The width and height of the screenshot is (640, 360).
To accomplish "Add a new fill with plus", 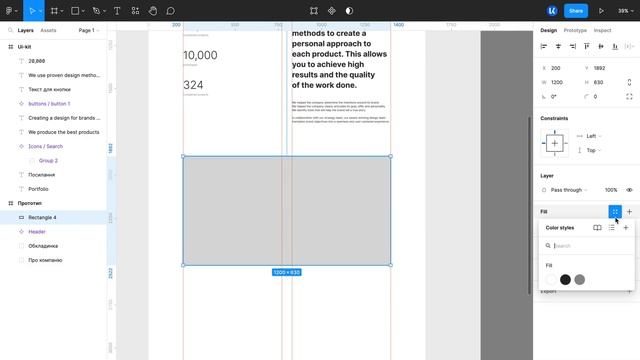I will tap(629, 211).
